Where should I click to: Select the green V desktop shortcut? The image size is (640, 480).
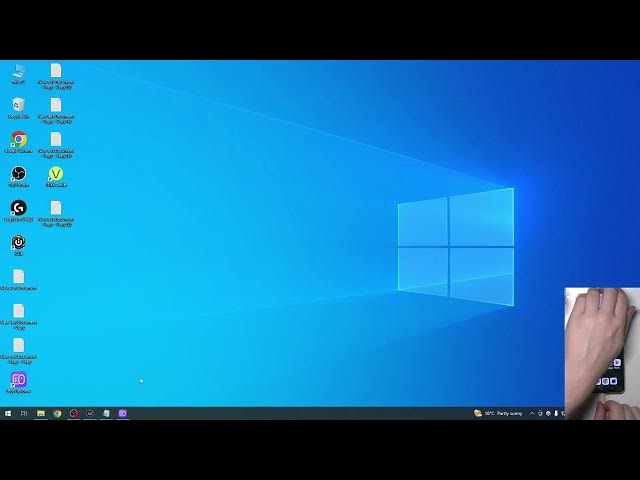click(x=56, y=176)
